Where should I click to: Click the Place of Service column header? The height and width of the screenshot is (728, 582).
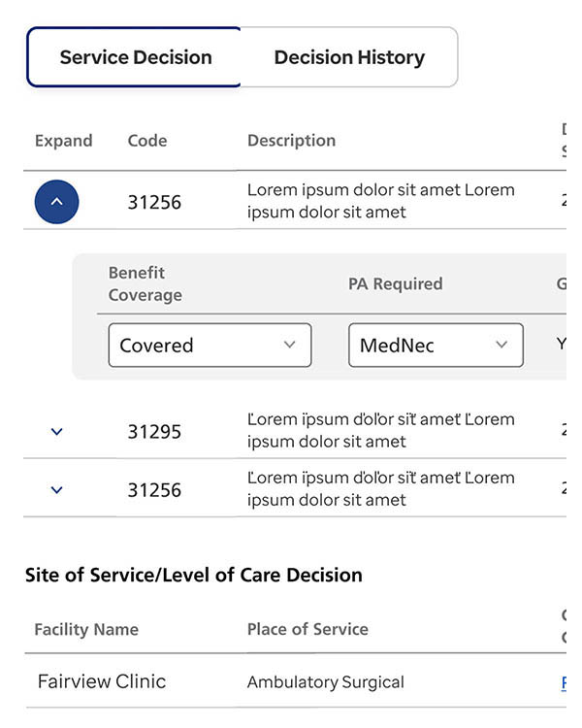pyautogui.click(x=307, y=629)
